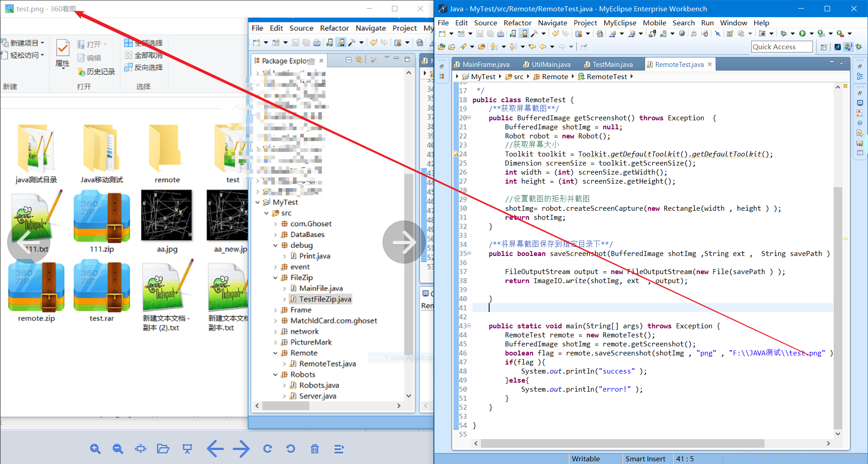Click the editor vertical scrollbar thumb
Viewport: 868px width, 464px height.
[x=838, y=307]
